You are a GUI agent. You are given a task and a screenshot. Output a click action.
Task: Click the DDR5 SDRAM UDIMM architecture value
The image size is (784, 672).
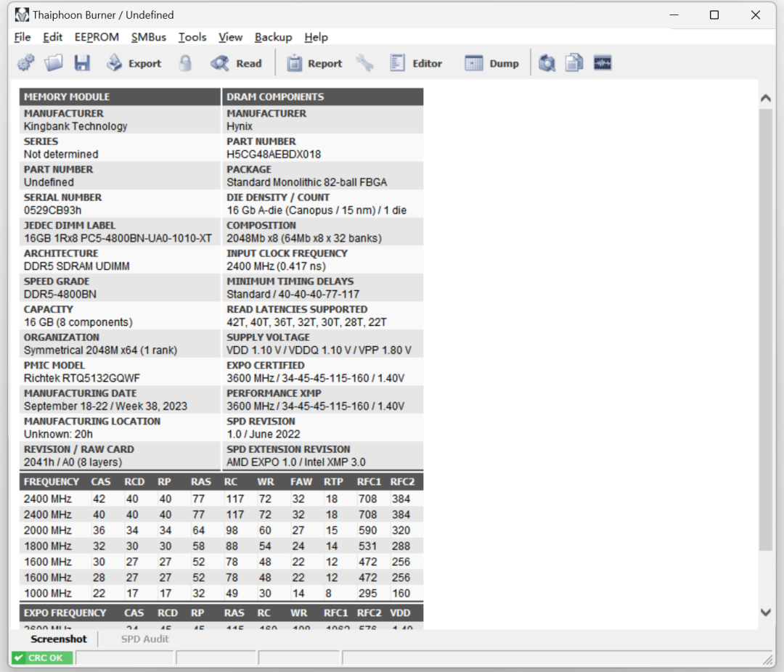point(76,266)
